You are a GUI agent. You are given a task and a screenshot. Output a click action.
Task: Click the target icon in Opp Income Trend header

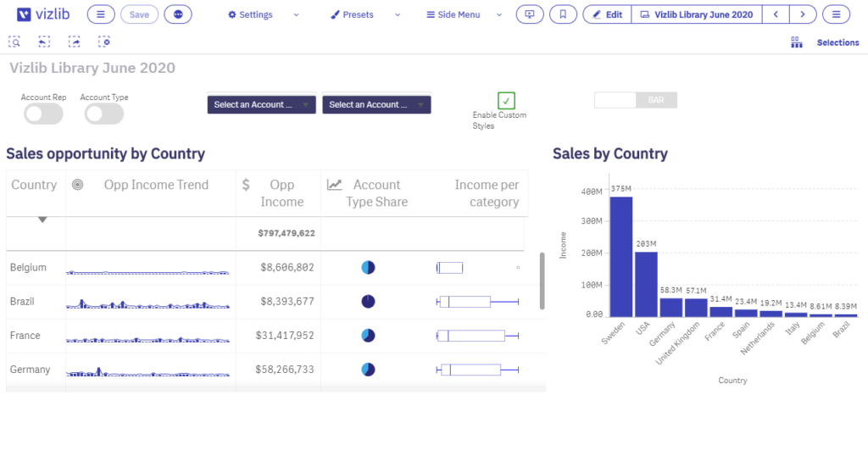[77, 185]
